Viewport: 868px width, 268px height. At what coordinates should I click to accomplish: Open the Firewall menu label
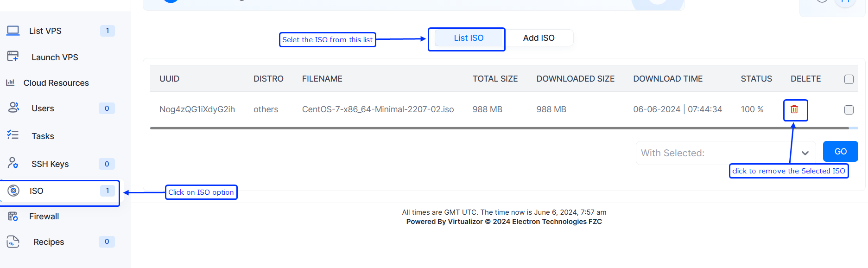pyautogui.click(x=44, y=217)
